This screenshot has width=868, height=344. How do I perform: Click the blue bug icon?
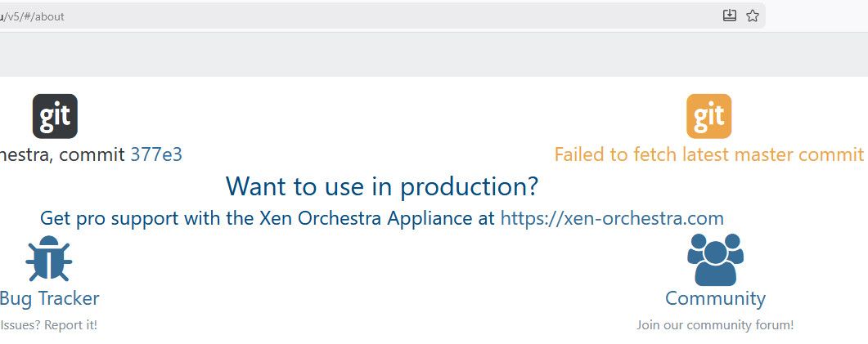(49, 258)
